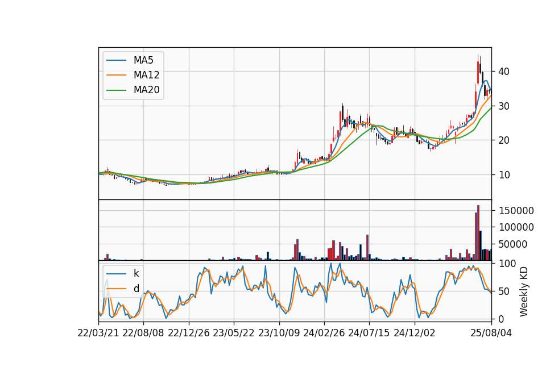546x392 pixels.
Task: Click the 24/07/15 date tick label
Action: tap(369, 333)
